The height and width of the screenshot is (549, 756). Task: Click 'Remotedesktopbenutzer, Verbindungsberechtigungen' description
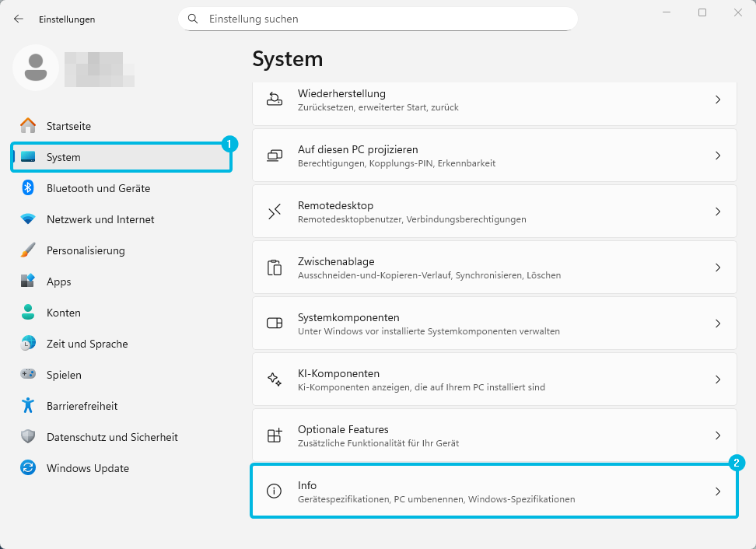coord(411,219)
